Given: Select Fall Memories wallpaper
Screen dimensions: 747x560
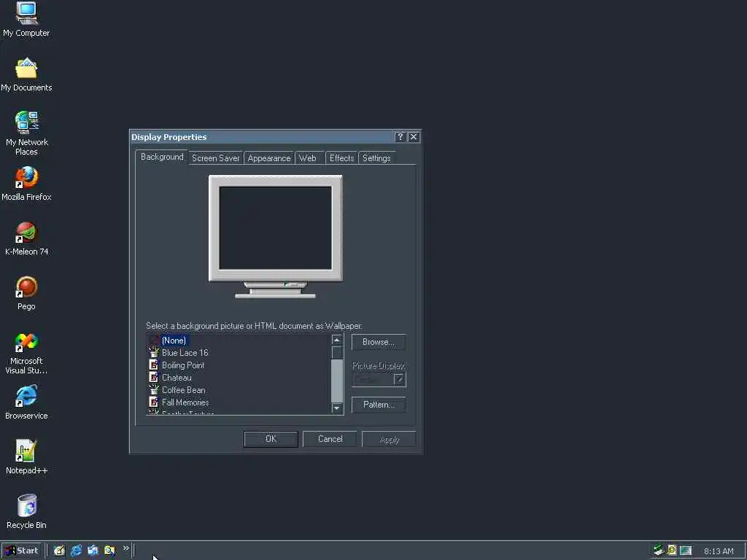Looking at the screenshot, I should [185, 402].
